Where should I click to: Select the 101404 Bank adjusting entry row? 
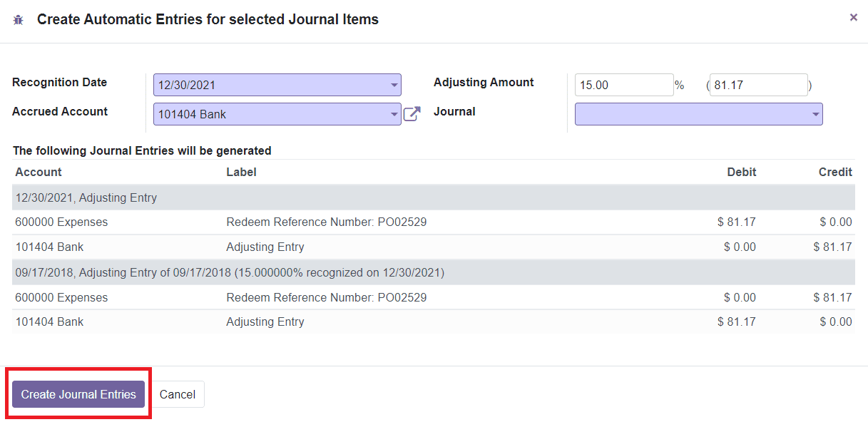point(48,247)
